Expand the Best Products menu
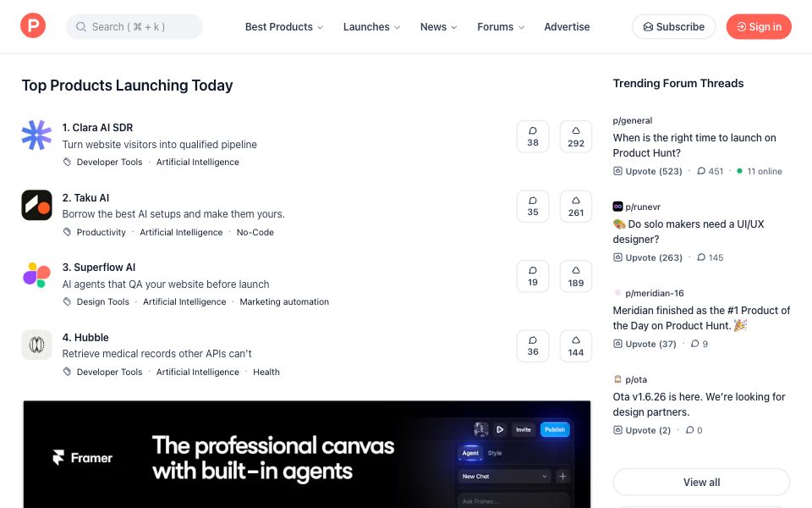The width and height of the screenshot is (812, 508). (x=284, y=26)
